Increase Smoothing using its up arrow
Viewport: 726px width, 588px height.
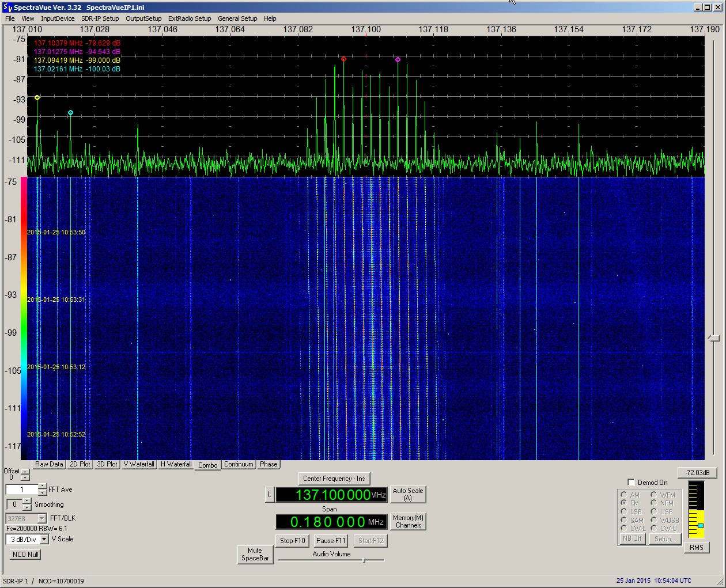[27, 501]
